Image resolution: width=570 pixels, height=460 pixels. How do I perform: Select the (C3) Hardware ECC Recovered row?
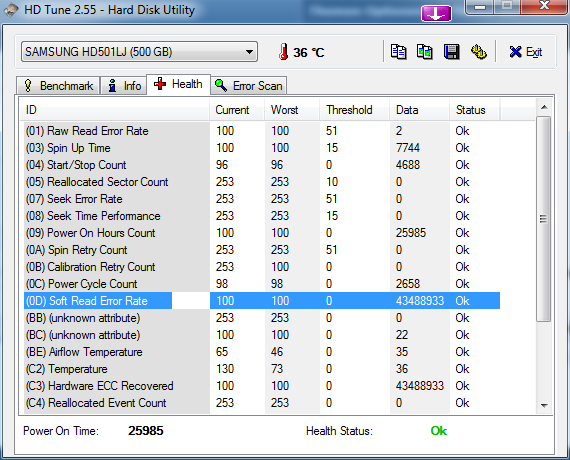point(262,386)
